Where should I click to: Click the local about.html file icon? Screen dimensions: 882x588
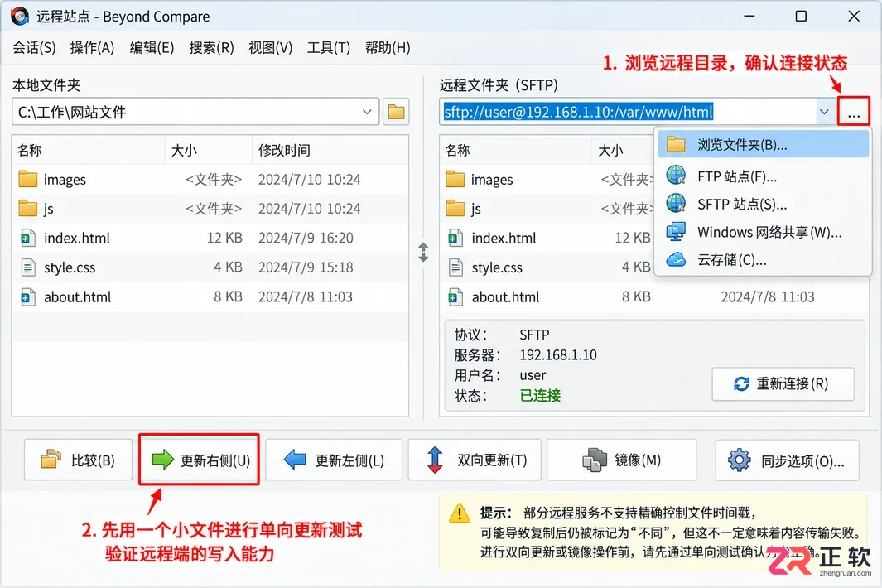(27, 296)
